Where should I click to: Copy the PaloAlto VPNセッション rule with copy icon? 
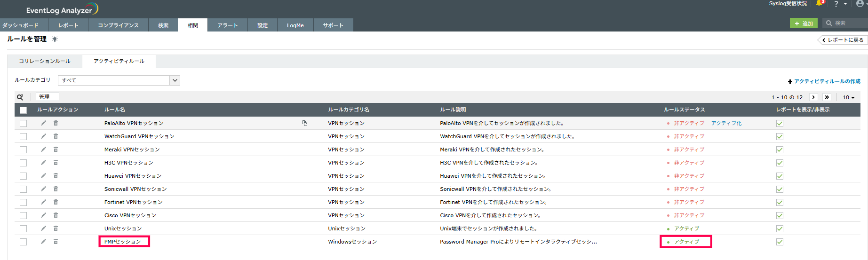pyautogui.click(x=305, y=123)
